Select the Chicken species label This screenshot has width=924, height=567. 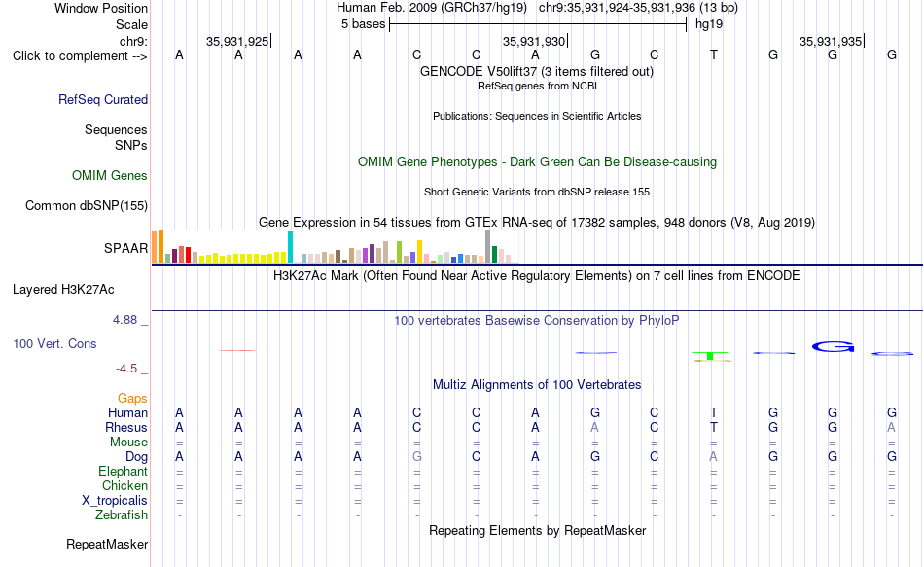[x=124, y=485]
